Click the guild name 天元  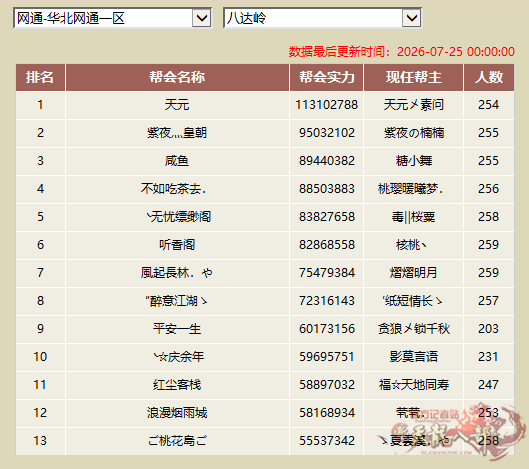[x=177, y=105]
